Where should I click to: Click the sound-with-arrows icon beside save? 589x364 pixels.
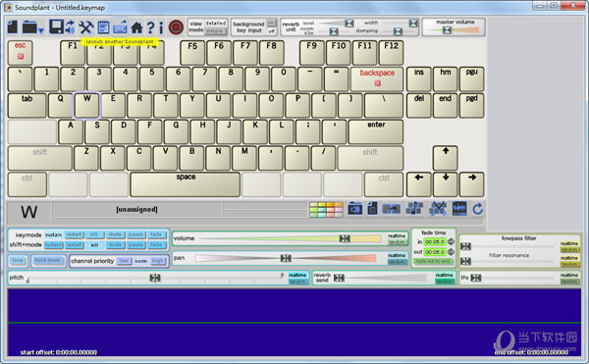[x=71, y=27]
